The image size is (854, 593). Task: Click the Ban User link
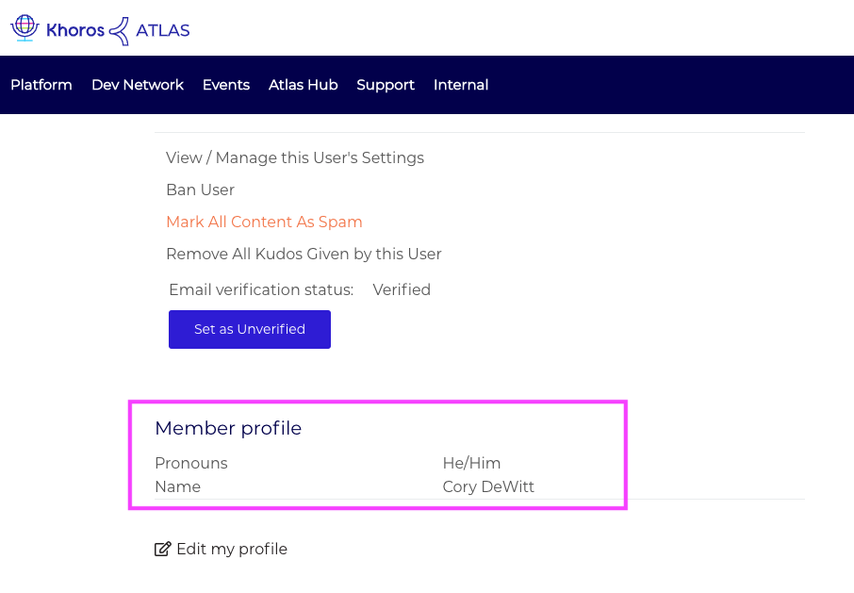pyautogui.click(x=200, y=190)
